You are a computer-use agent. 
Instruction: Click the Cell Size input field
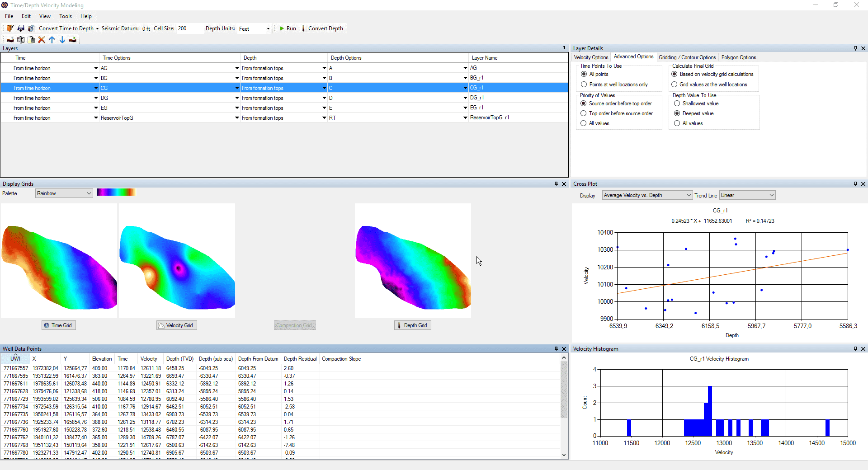(x=189, y=28)
